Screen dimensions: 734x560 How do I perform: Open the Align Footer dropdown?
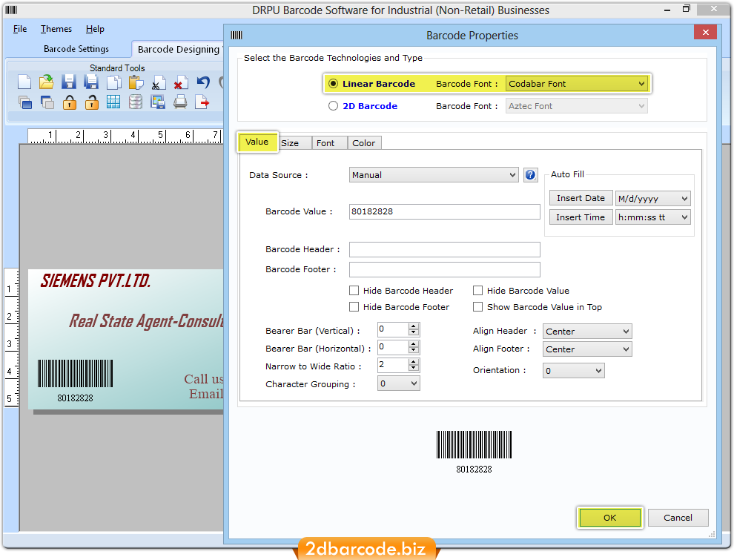(x=587, y=349)
